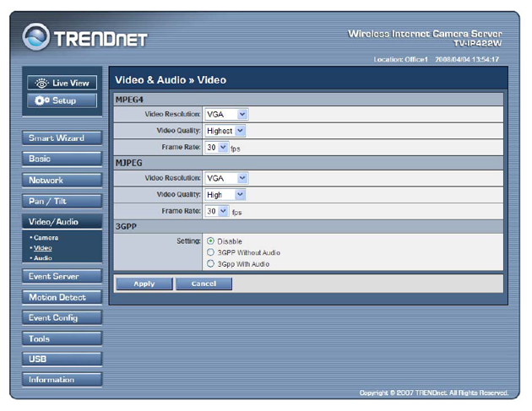The width and height of the screenshot is (532, 411).
Task: Click the Setup button
Action: [x=62, y=100]
